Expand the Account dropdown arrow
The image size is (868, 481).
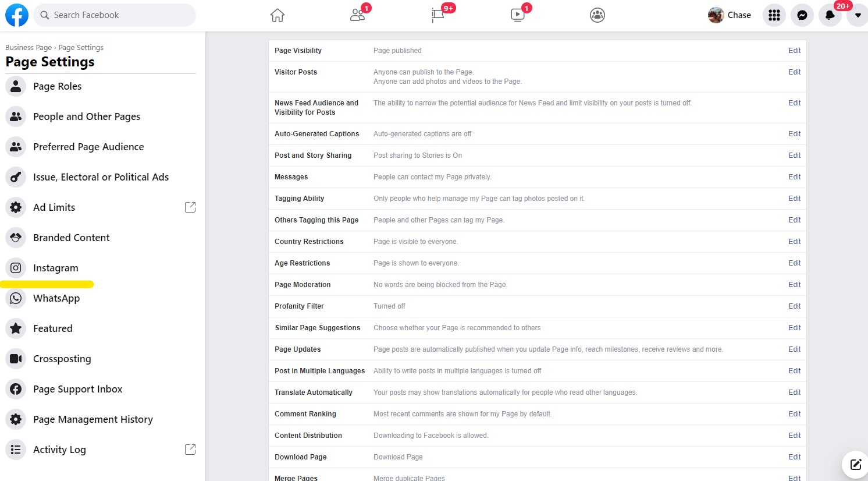858,15
